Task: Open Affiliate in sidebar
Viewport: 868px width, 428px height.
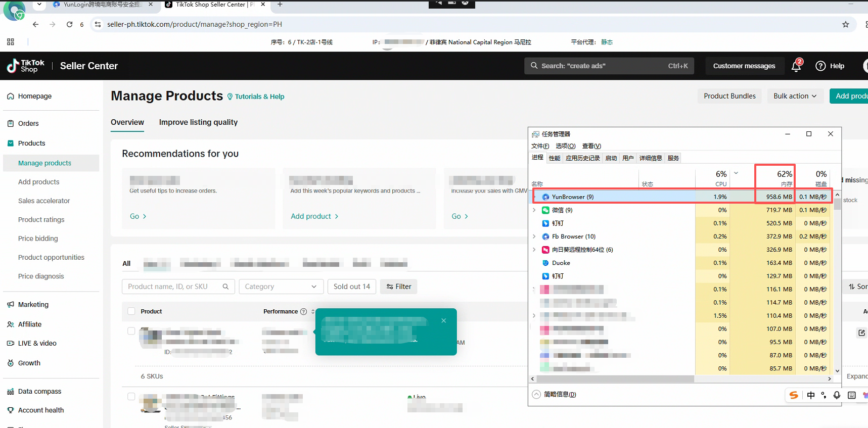Action: coord(30,324)
